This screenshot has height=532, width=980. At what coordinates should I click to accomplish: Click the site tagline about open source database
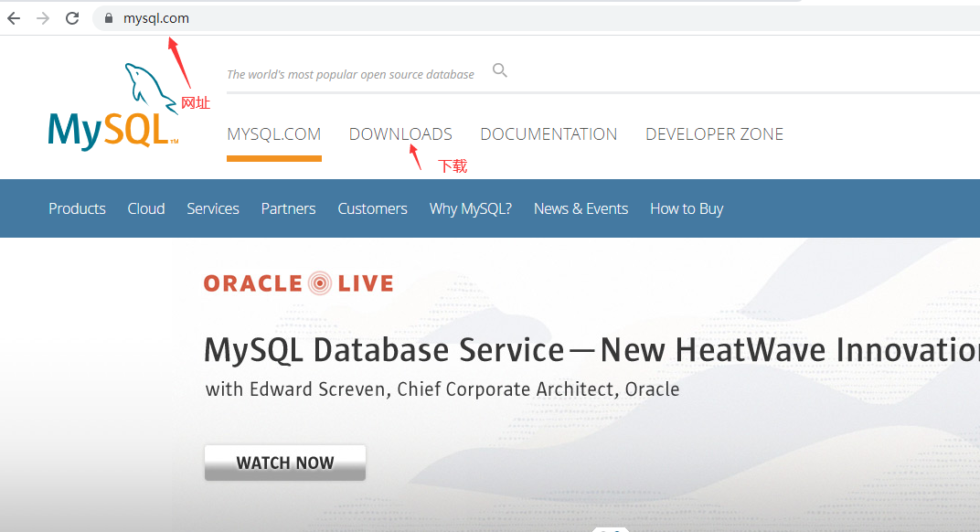[350, 74]
